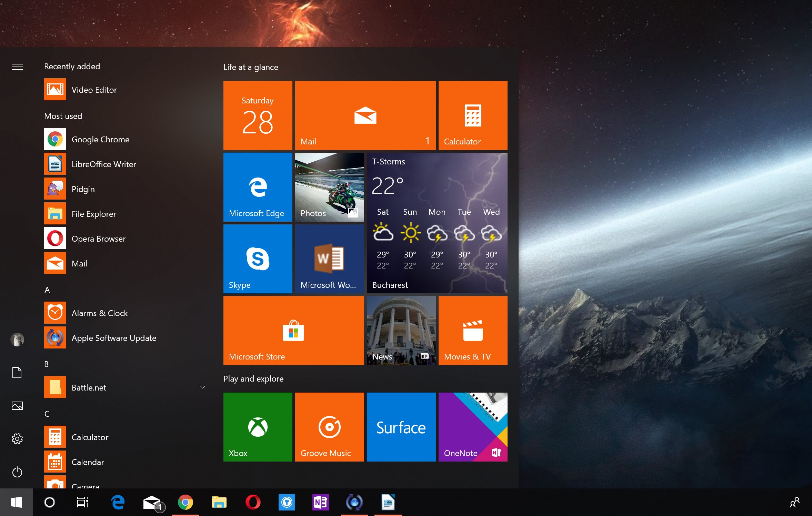Viewport: 812px width, 516px height.
Task: Click the Calculator tile in Life at a glance
Action: pyautogui.click(x=473, y=115)
